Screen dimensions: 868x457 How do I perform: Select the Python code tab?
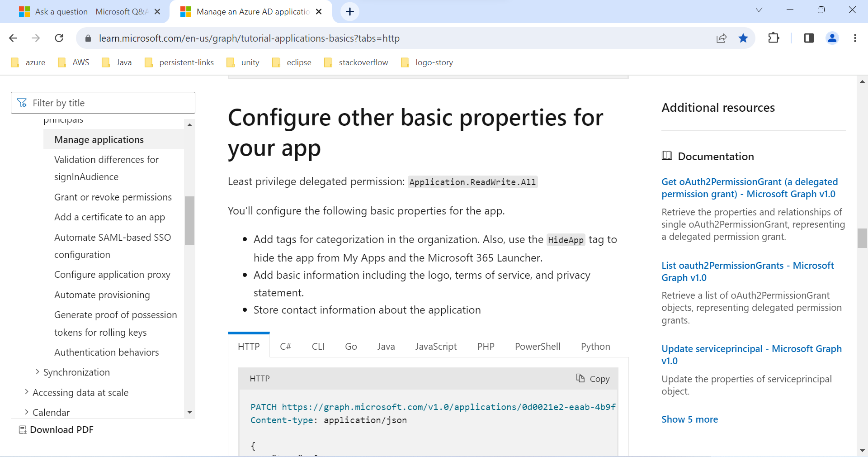pyautogui.click(x=595, y=347)
